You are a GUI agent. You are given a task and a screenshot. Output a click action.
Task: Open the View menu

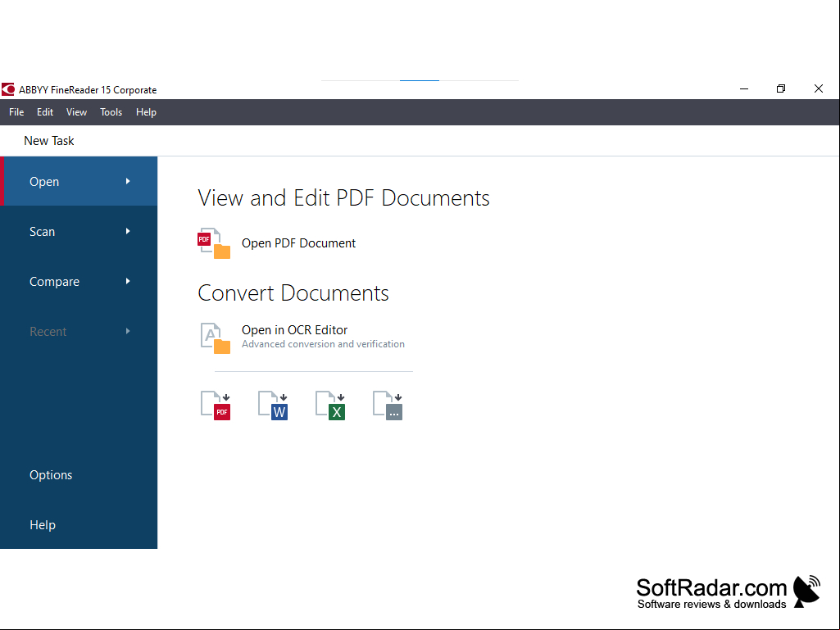pos(76,112)
